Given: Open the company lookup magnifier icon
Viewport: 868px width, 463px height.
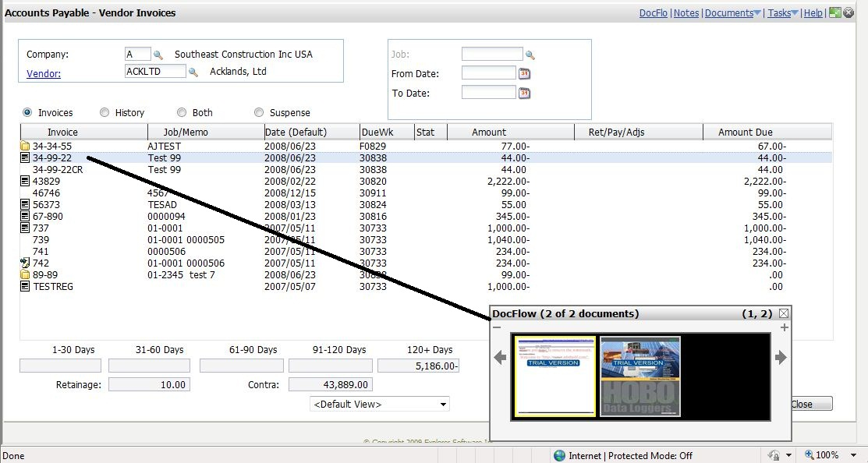Looking at the screenshot, I should pos(158,55).
